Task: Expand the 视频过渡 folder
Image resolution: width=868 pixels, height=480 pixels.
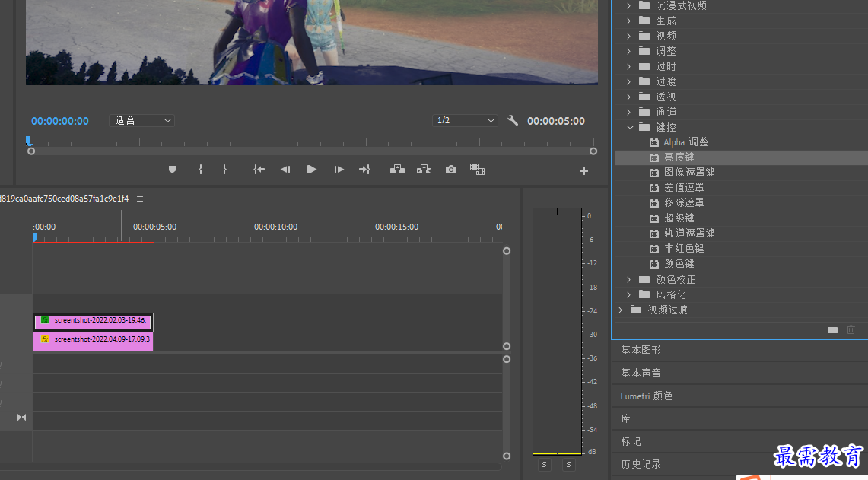Action: [x=621, y=310]
